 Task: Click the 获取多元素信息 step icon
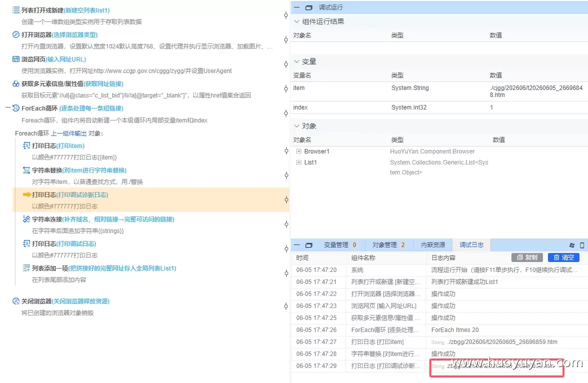[16, 83]
